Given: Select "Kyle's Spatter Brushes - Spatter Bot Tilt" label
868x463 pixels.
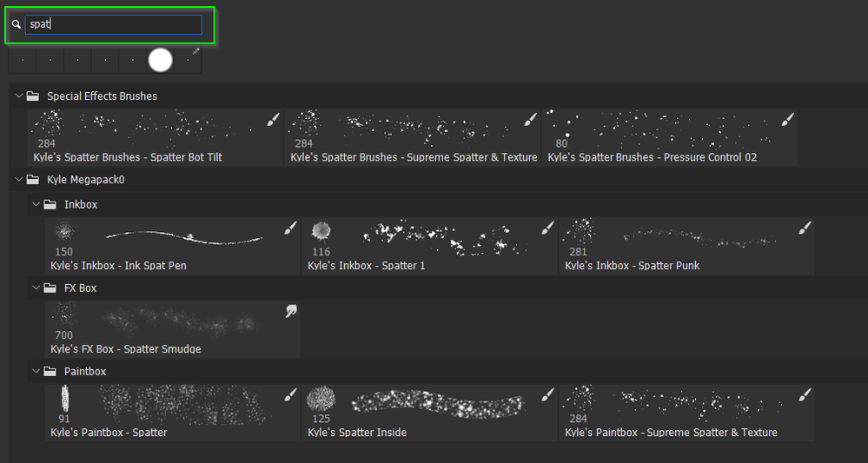Looking at the screenshot, I should [128, 157].
